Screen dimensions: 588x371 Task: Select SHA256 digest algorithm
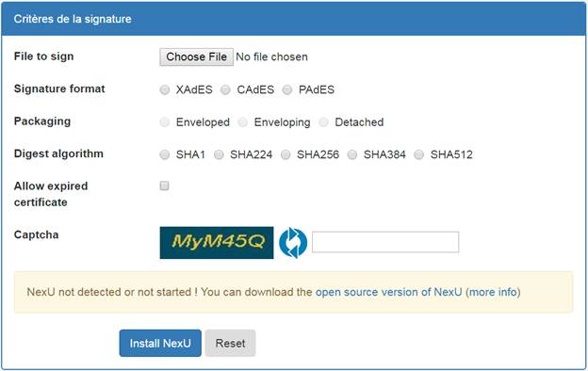coord(286,154)
